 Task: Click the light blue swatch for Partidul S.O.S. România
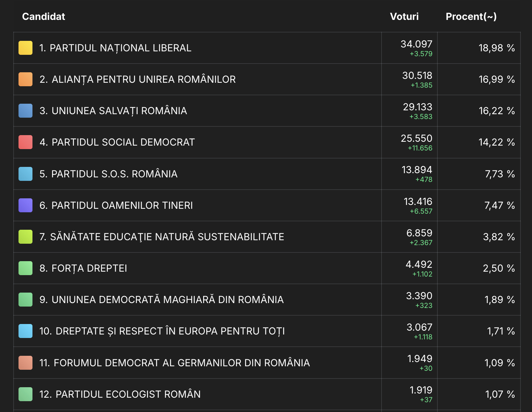(x=25, y=174)
